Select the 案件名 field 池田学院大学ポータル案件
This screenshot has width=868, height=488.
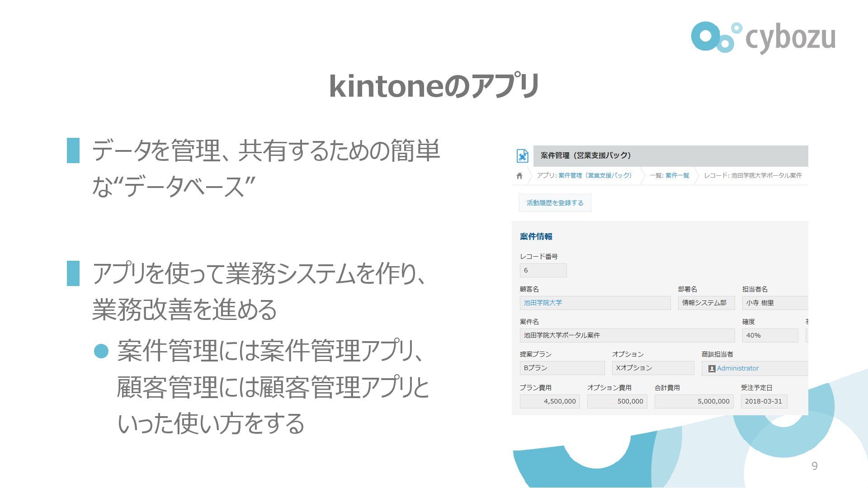point(627,335)
